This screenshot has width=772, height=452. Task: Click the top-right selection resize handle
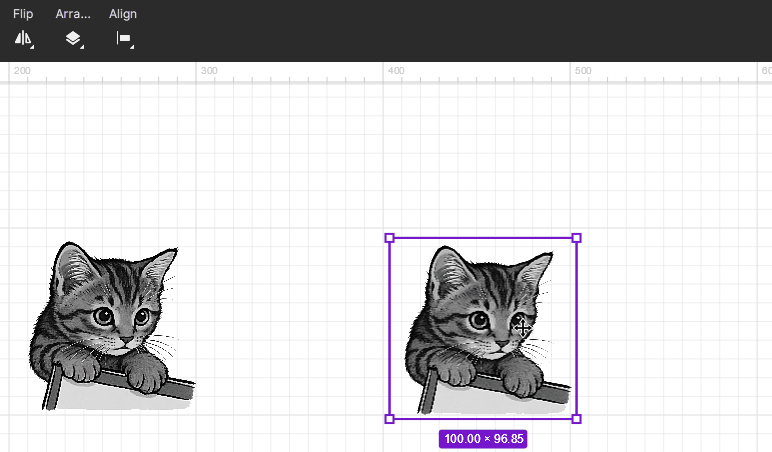(x=576, y=238)
